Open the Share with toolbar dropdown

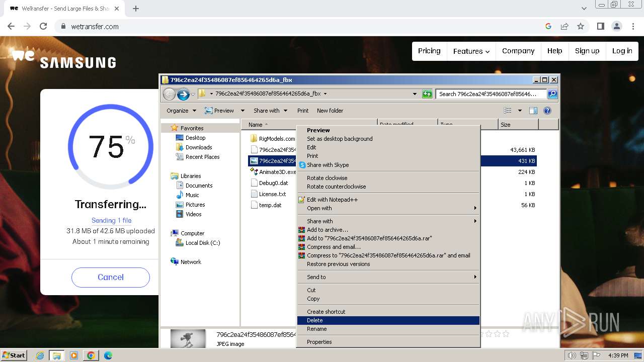pos(270,111)
